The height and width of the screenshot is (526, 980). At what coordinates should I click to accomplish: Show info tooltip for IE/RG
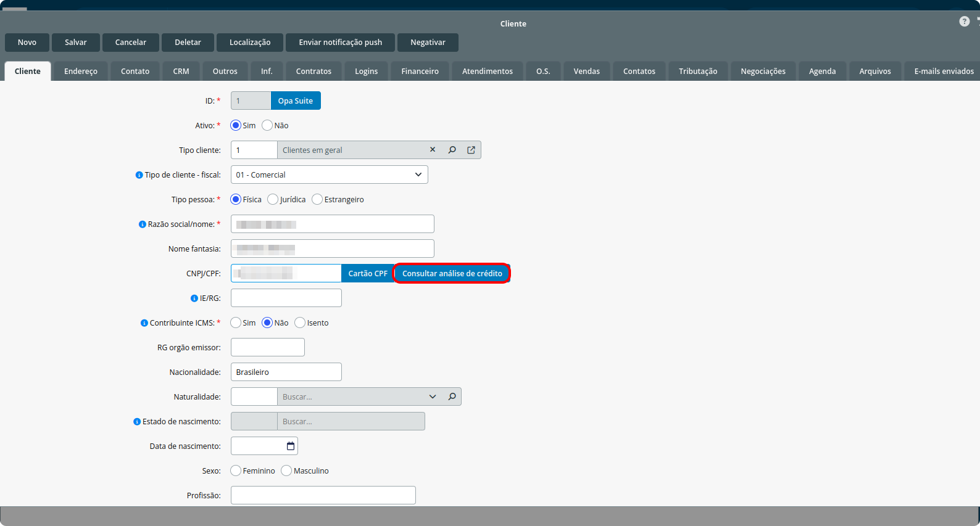(194, 298)
